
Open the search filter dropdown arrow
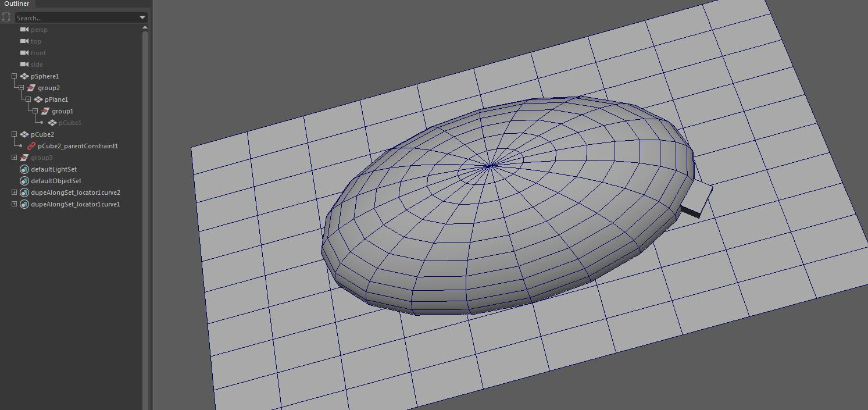142,17
